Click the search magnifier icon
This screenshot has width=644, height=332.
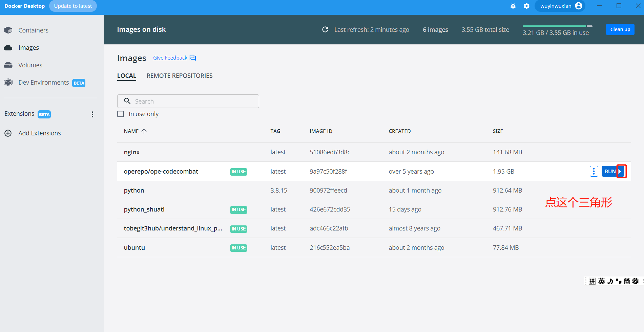coord(127,101)
